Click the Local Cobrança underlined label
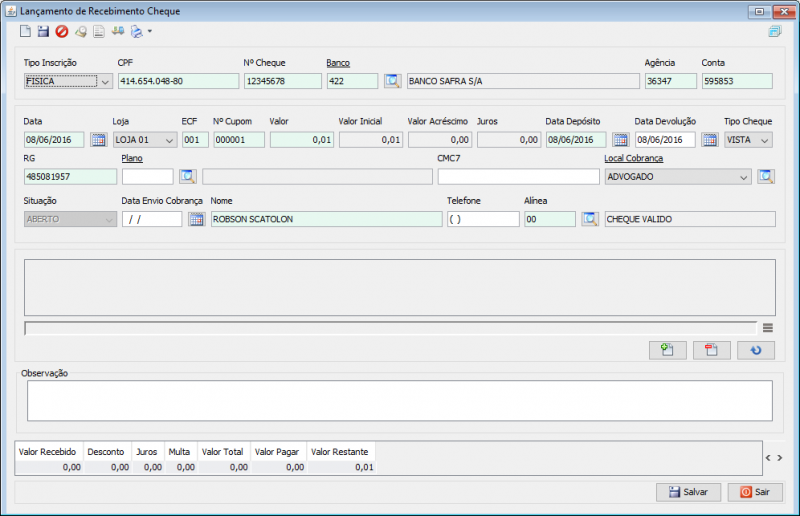This screenshot has width=800, height=516. coord(634,158)
